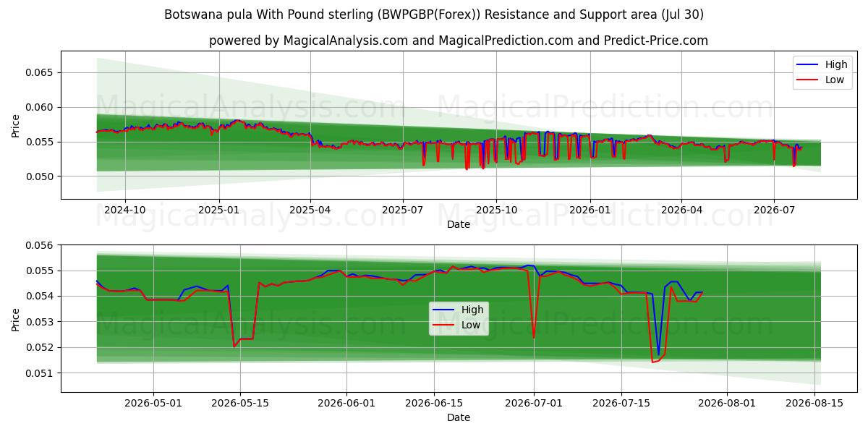Click the 2025-04 date label on top chart
Viewport: 868px width, 434px height.
[310, 210]
